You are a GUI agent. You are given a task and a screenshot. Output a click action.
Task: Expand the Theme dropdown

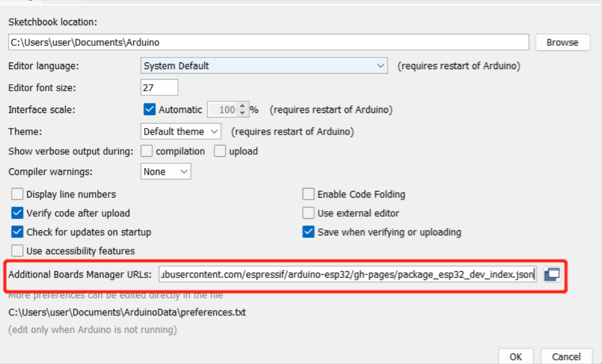coord(181,132)
